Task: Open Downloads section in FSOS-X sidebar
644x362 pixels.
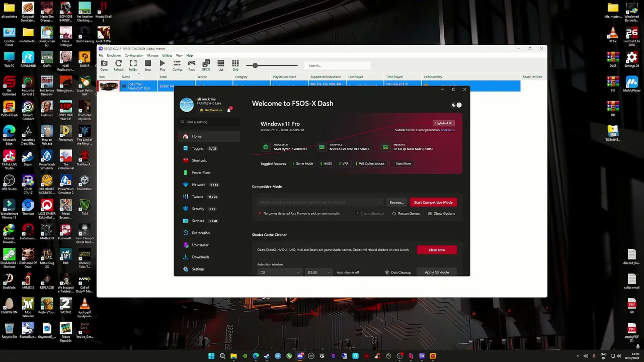Action: 209,257
